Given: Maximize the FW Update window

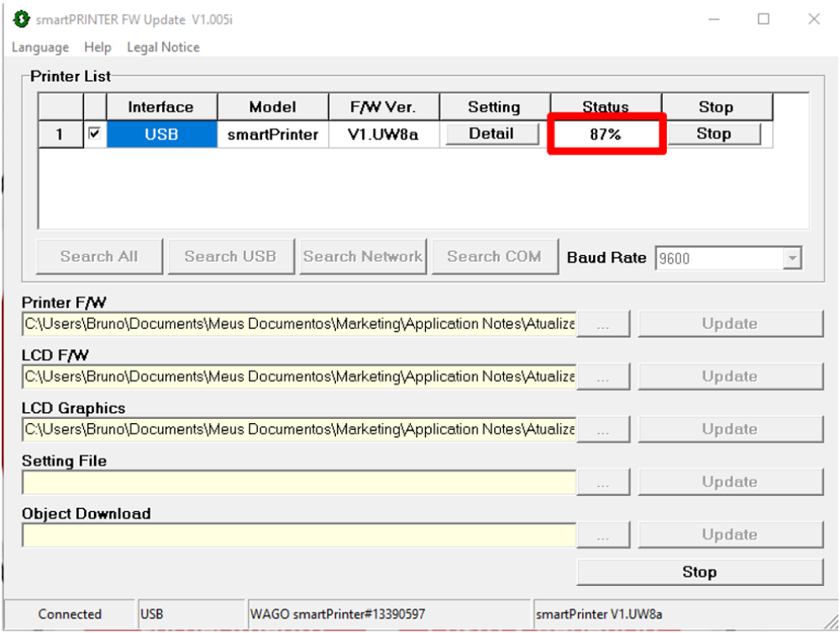Looking at the screenshot, I should tap(764, 19).
